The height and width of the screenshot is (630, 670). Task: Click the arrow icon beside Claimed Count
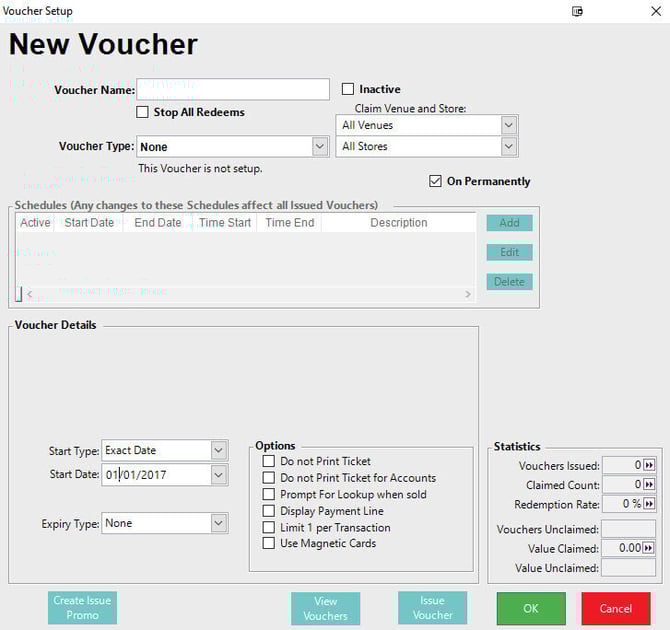coord(649,485)
